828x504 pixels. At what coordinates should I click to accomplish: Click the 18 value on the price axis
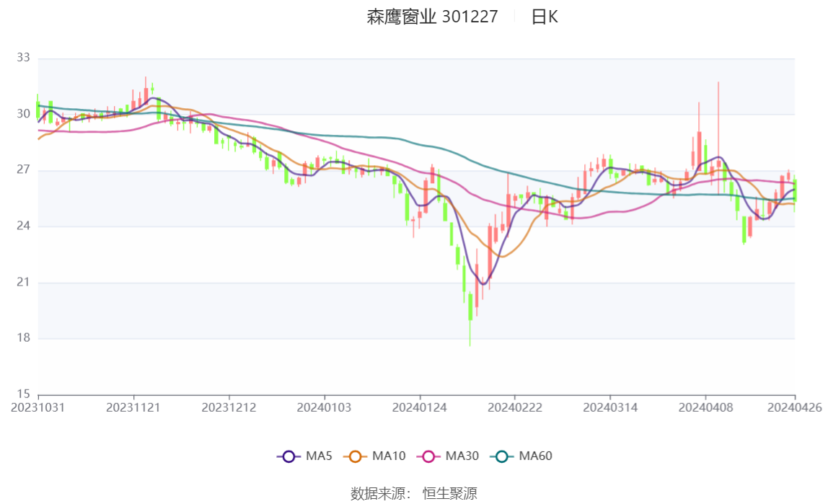tap(23, 338)
